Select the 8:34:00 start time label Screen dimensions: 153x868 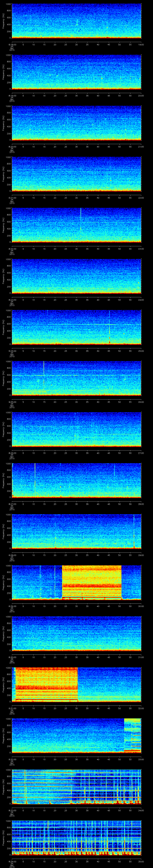(12, 861)
